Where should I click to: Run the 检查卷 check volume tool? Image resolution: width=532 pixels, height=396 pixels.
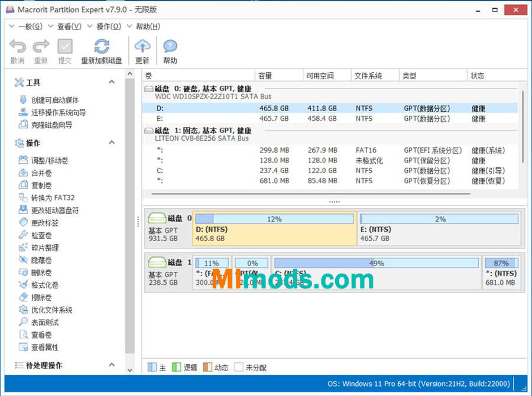coord(35,235)
